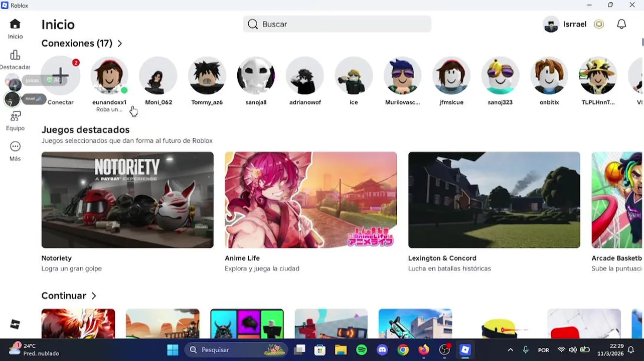Click the Buscar search field

coord(337,24)
